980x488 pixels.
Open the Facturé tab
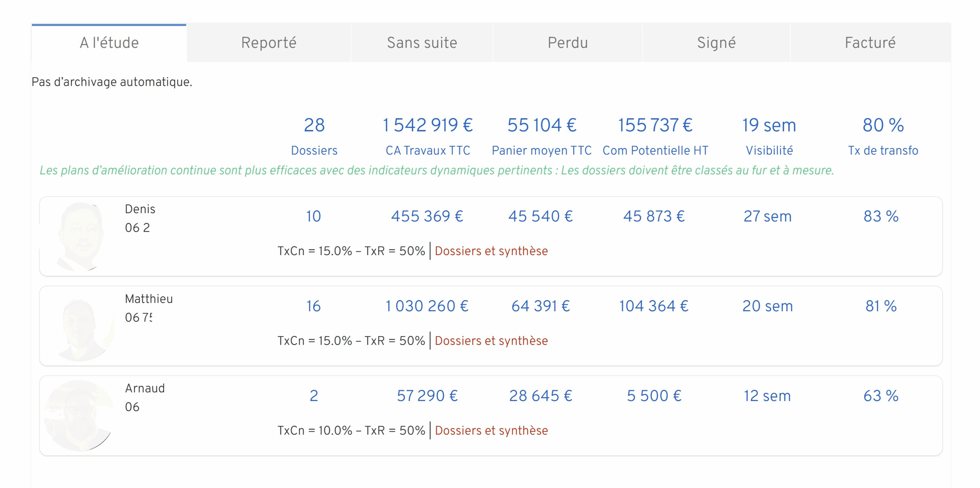point(870,43)
